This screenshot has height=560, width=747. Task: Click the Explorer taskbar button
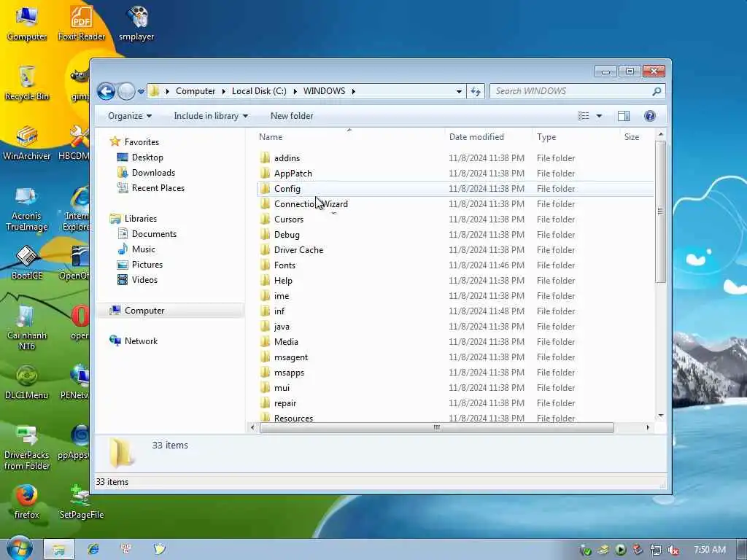tap(59, 549)
